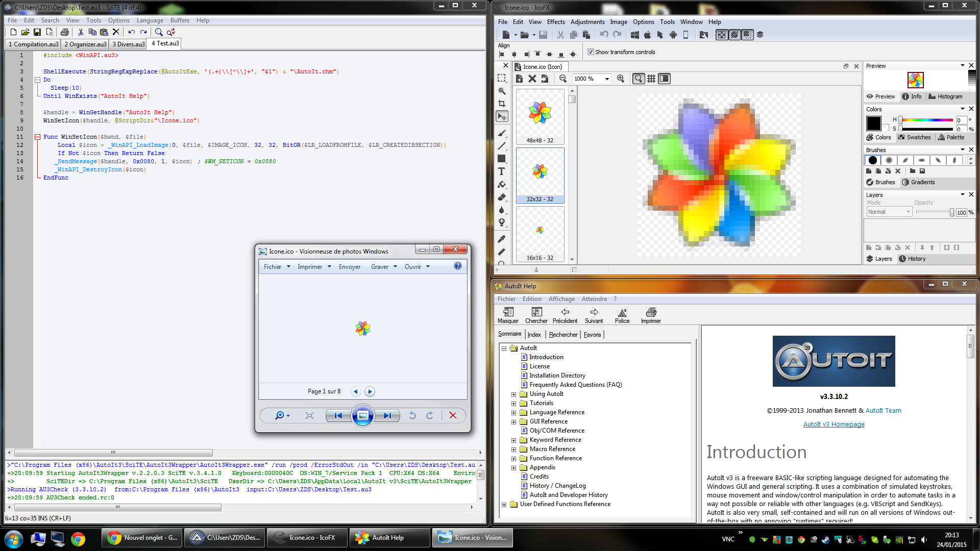Select the Magic Wand tool in IcoFX
980x551 pixels.
tap(502, 91)
